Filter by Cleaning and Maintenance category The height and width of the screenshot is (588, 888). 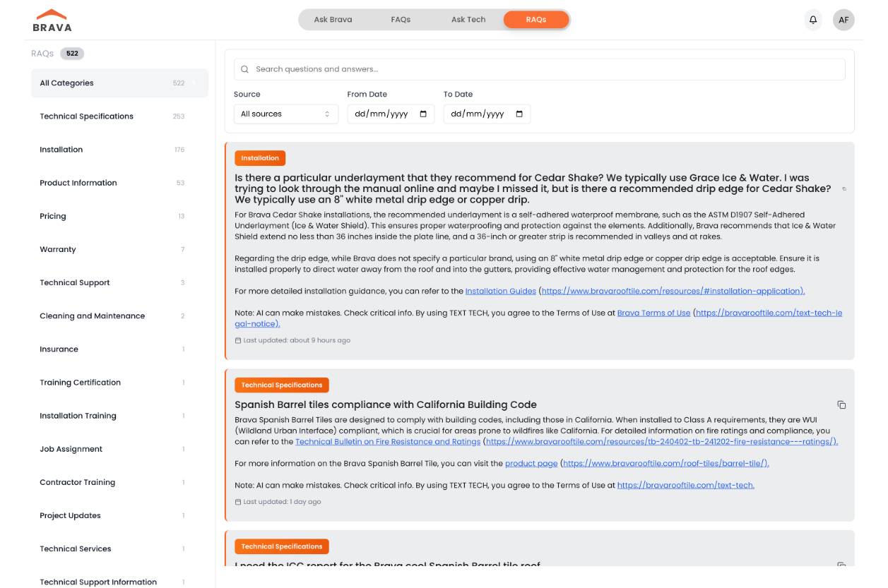119,316
